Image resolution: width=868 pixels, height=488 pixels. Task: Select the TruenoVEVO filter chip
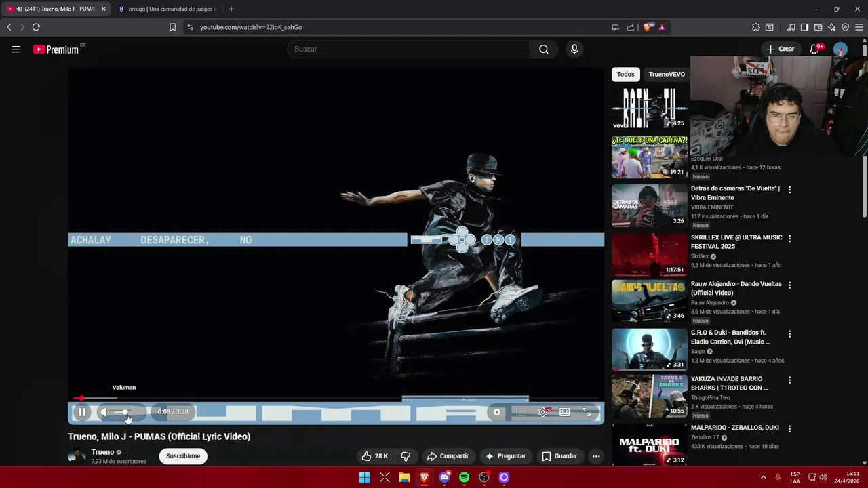pyautogui.click(x=667, y=74)
